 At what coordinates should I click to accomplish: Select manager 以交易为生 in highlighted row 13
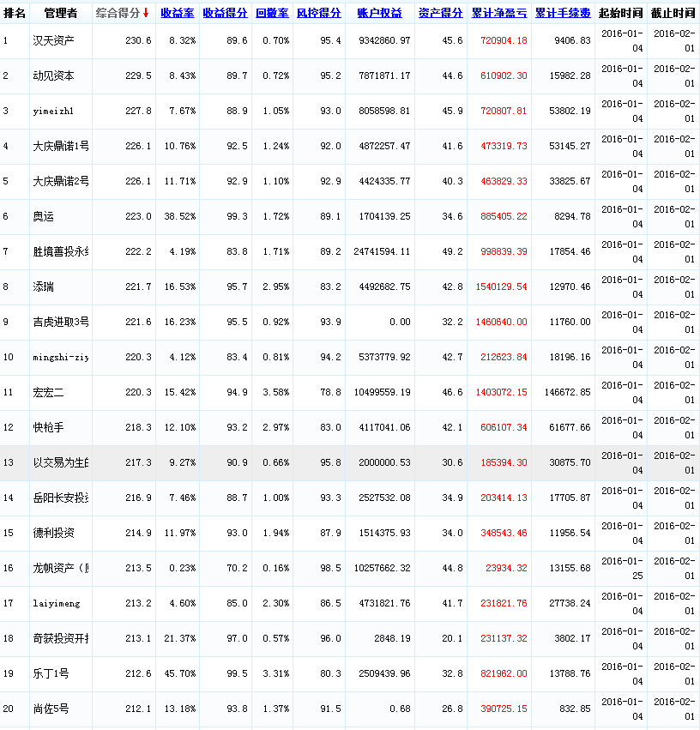tap(61, 462)
